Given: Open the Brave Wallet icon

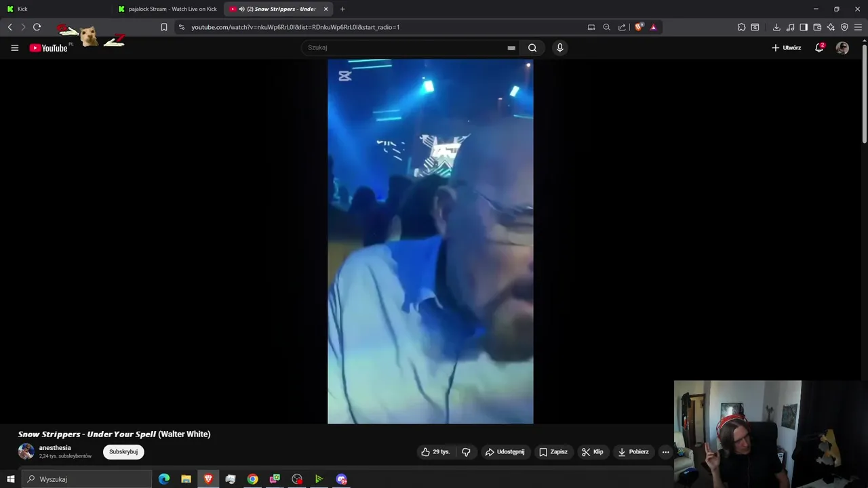Looking at the screenshot, I should pos(817,27).
